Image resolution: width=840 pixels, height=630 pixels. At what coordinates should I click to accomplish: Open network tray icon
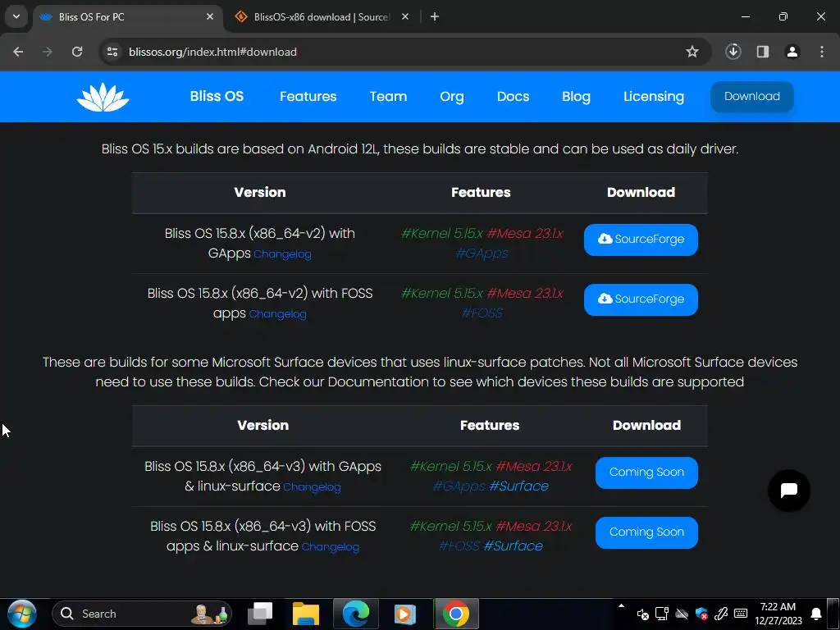(662, 614)
